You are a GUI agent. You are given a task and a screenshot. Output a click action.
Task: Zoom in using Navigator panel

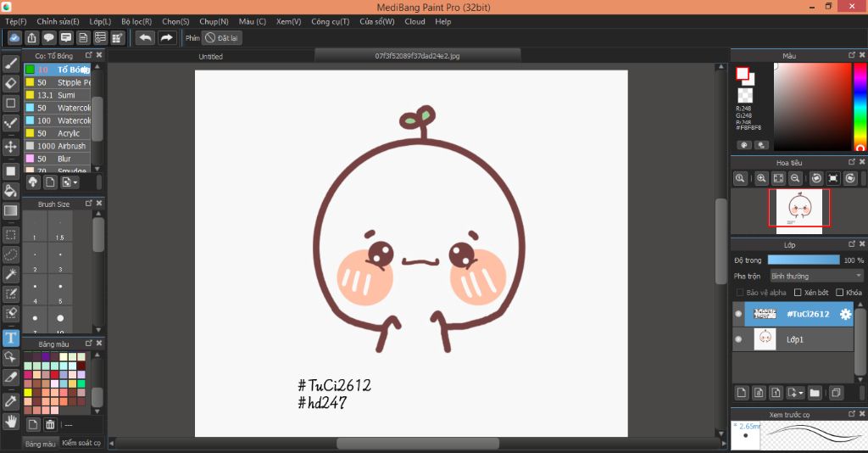tap(761, 178)
